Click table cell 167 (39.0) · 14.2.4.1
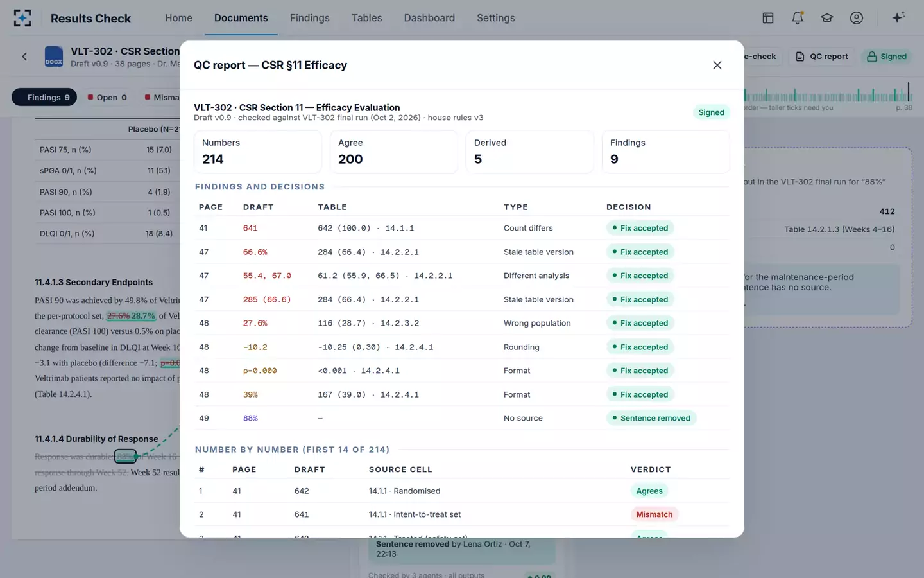The image size is (924, 578). click(x=368, y=394)
